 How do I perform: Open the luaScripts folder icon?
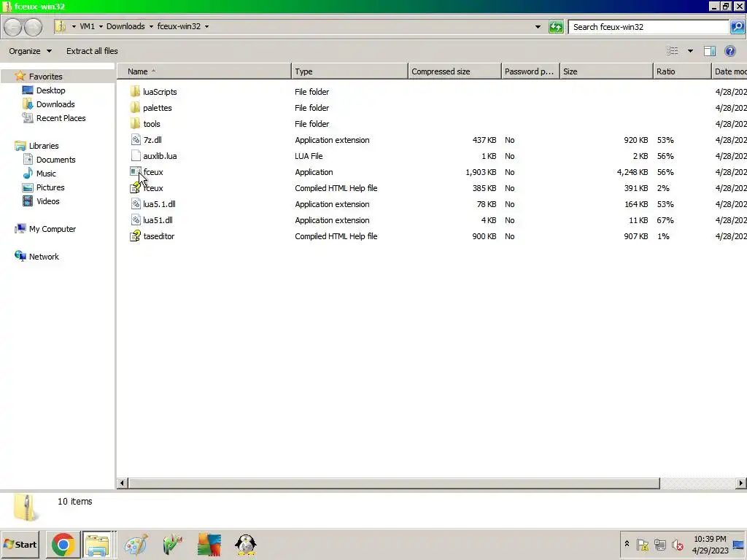point(135,91)
